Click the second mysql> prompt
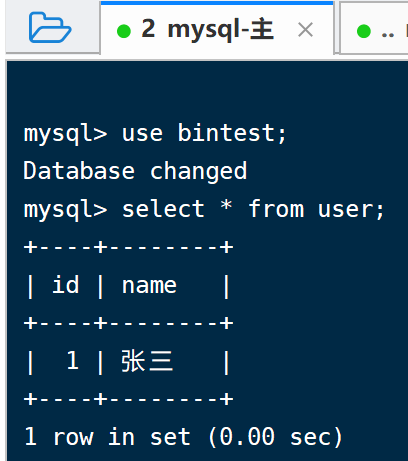 (65, 210)
